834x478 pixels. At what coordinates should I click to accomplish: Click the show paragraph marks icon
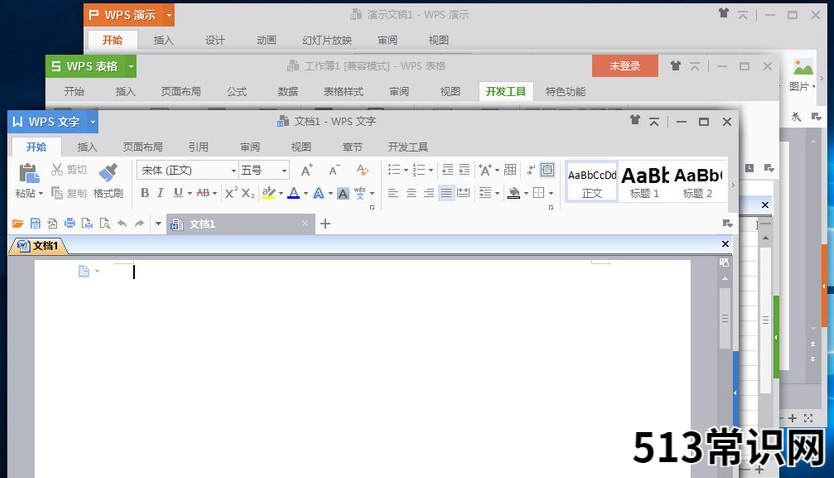click(531, 170)
